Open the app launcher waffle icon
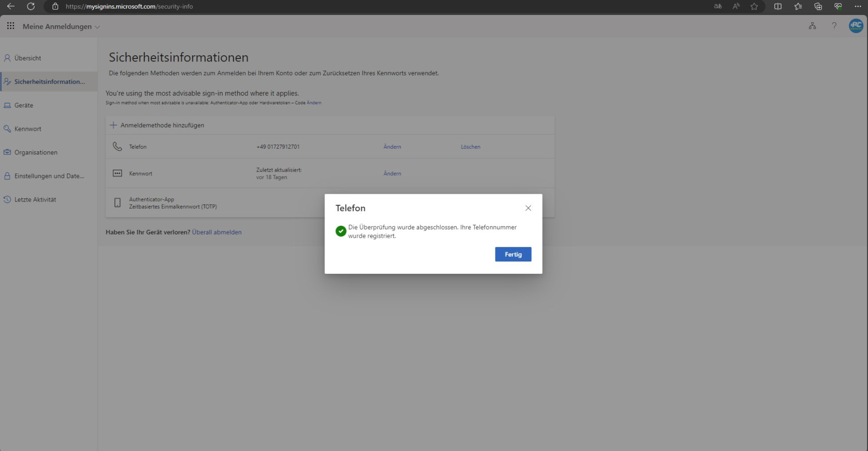This screenshot has height=451, width=868. 10,26
